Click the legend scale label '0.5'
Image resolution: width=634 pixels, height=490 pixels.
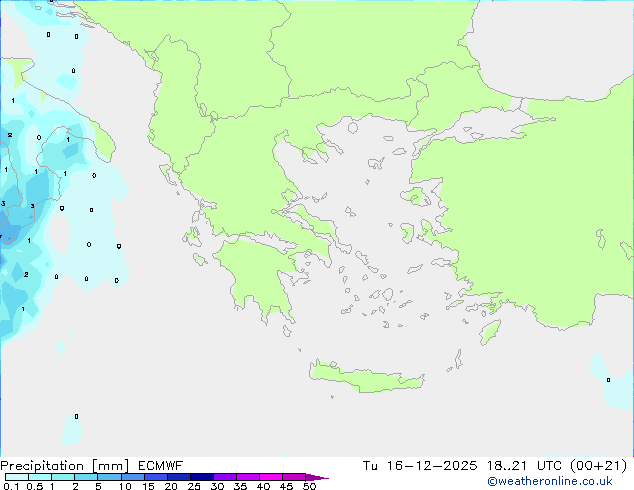(x=35, y=486)
